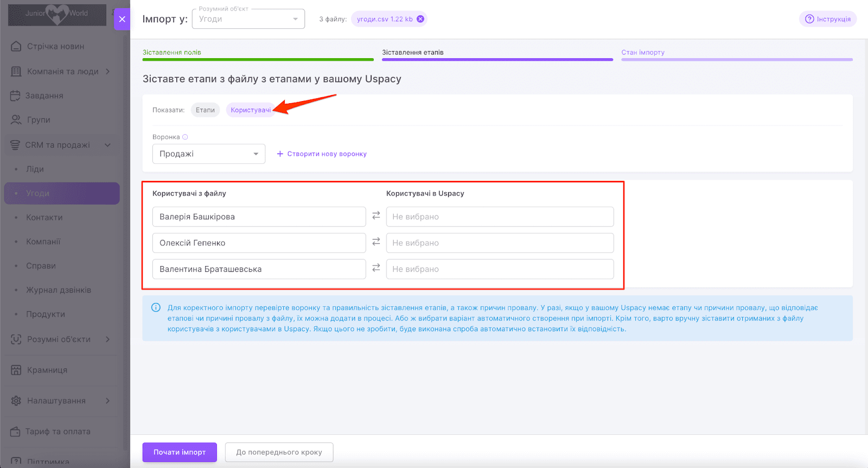Open Тариф та оплата in the sidebar

coord(58,432)
